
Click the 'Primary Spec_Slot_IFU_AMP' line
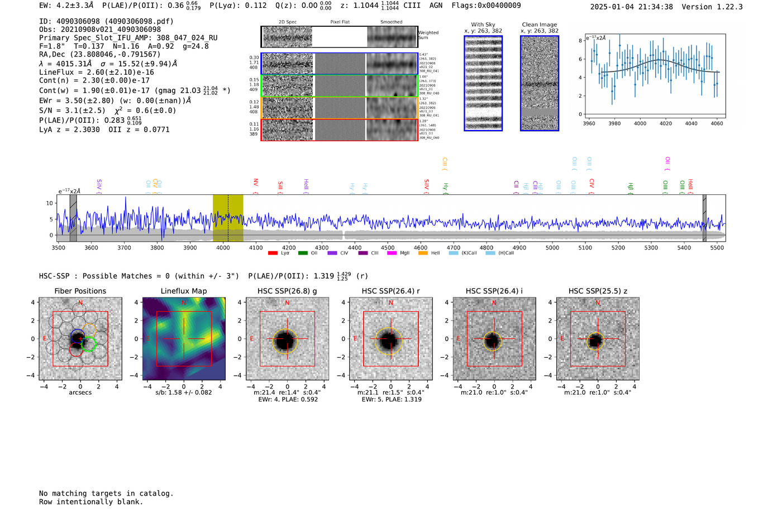click(x=128, y=38)
